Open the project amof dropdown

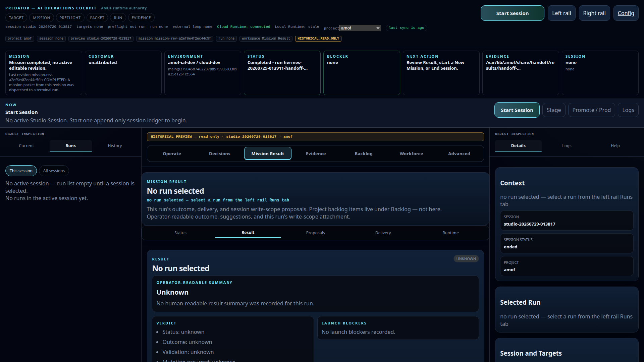click(360, 28)
